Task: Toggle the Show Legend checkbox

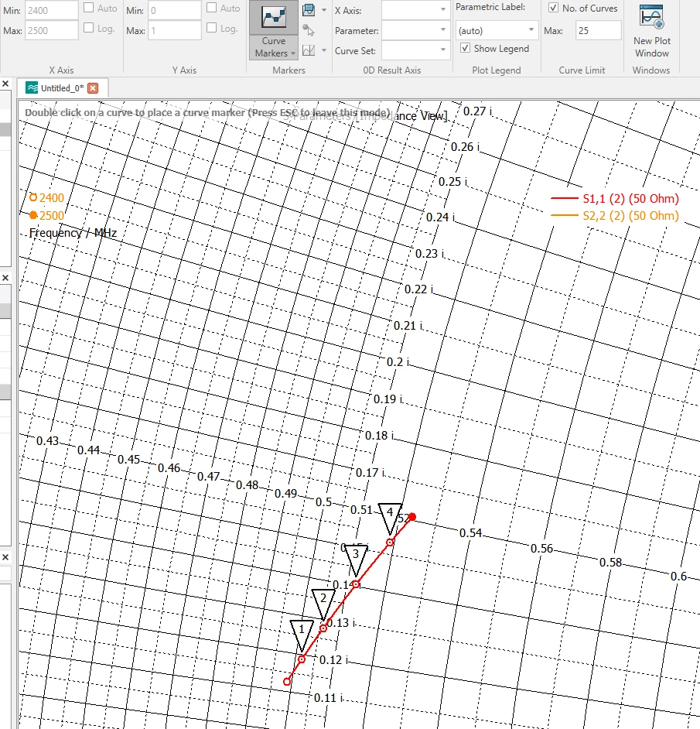Action: pyautogui.click(x=465, y=48)
